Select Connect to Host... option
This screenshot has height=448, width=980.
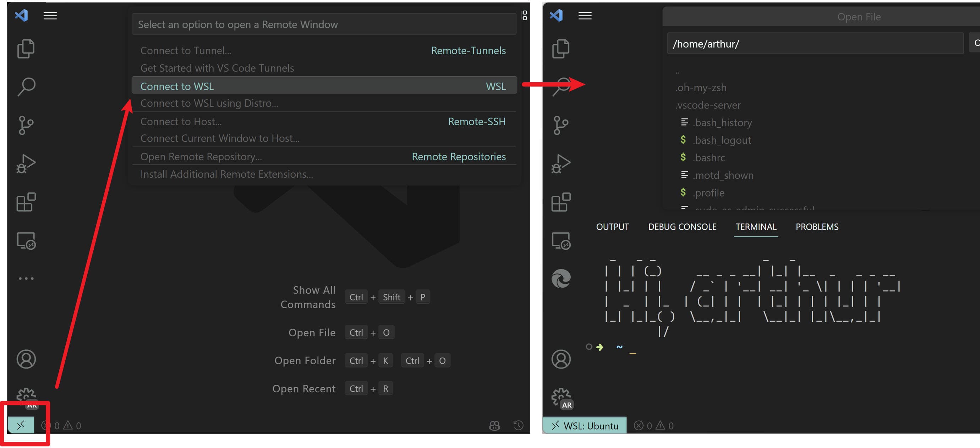coord(324,121)
